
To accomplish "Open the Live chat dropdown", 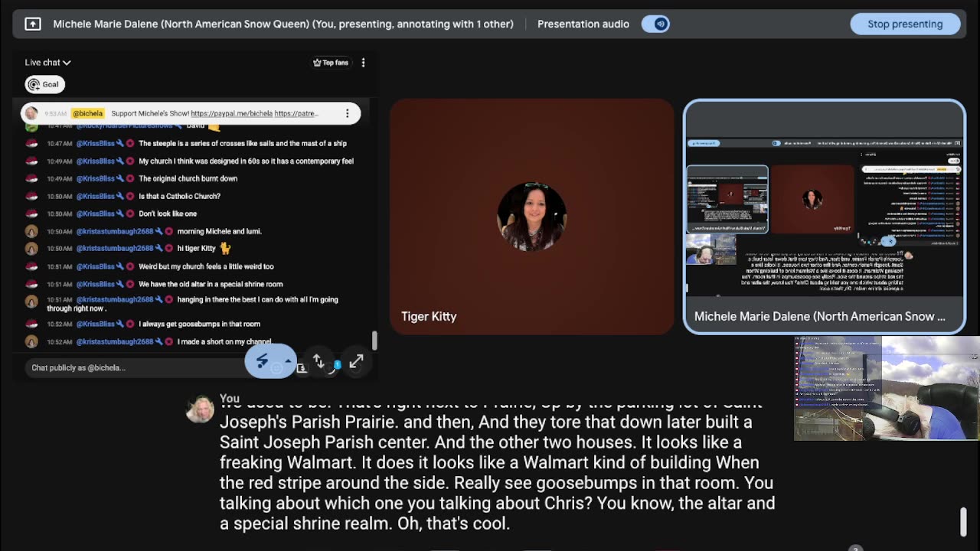I will [x=47, y=63].
